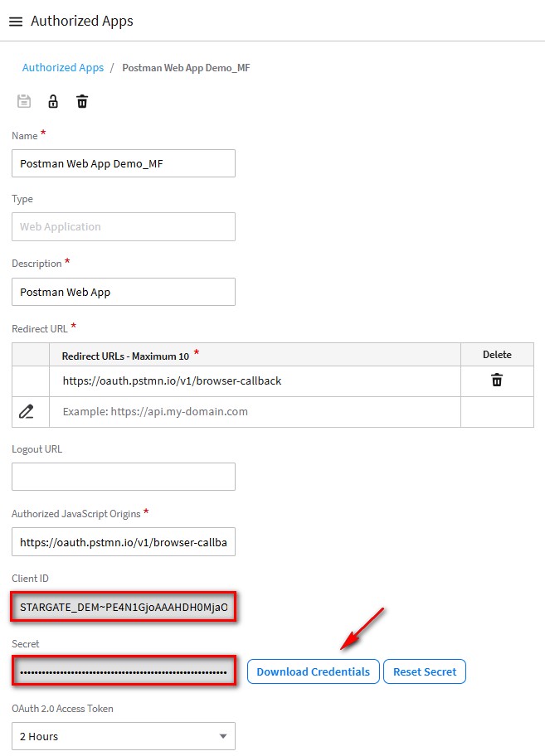Open the OAuth 2.0 Access Token dropdown

[124, 736]
